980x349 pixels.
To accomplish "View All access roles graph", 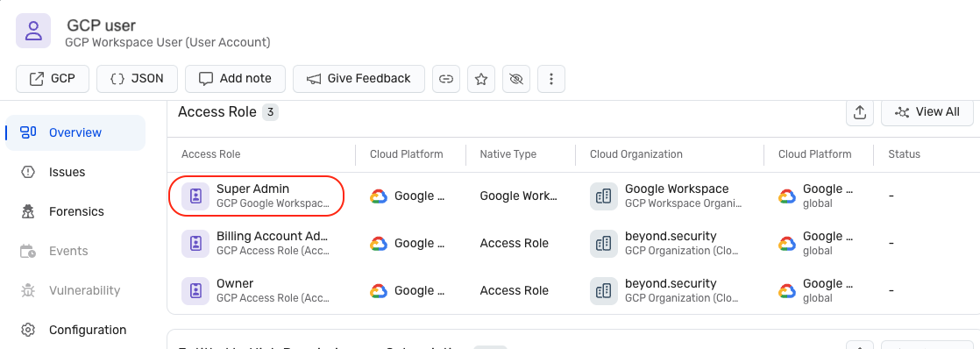I will click(x=927, y=112).
